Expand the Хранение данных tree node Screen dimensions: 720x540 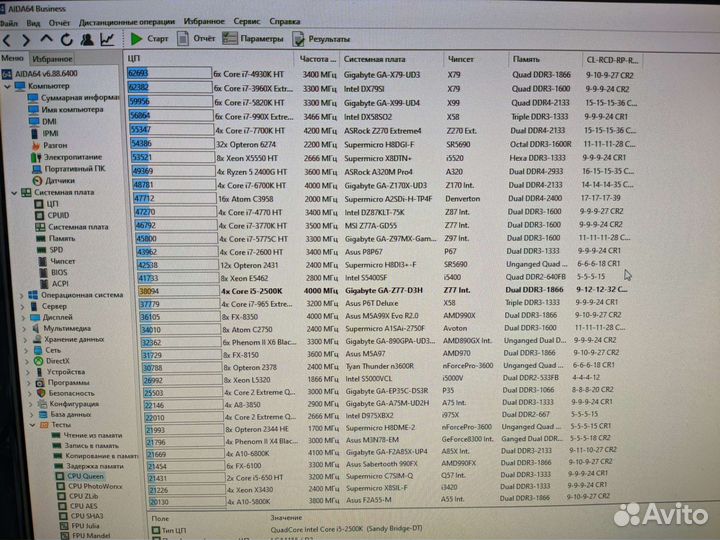click(x=26, y=339)
